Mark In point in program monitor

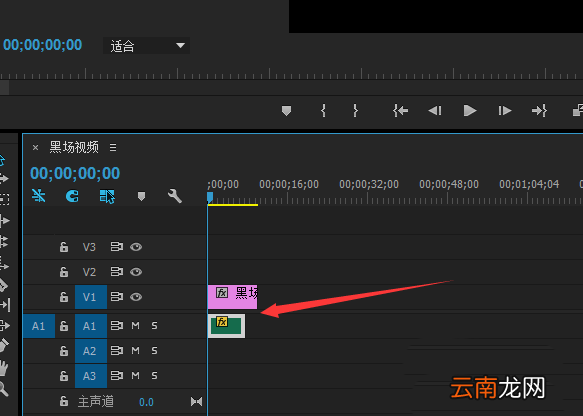(323, 111)
